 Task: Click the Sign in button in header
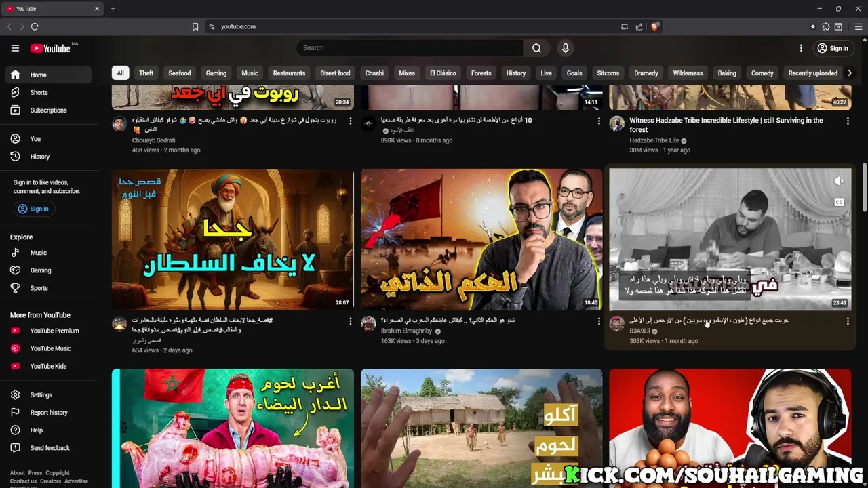pyautogui.click(x=833, y=48)
